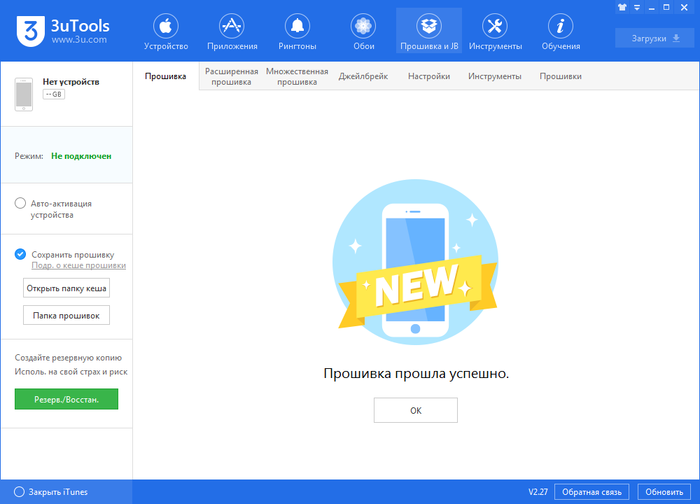Open the Инструменты toolbox in top bar
This screenshot has width=700, height=504.
click(x=495, y=32)
